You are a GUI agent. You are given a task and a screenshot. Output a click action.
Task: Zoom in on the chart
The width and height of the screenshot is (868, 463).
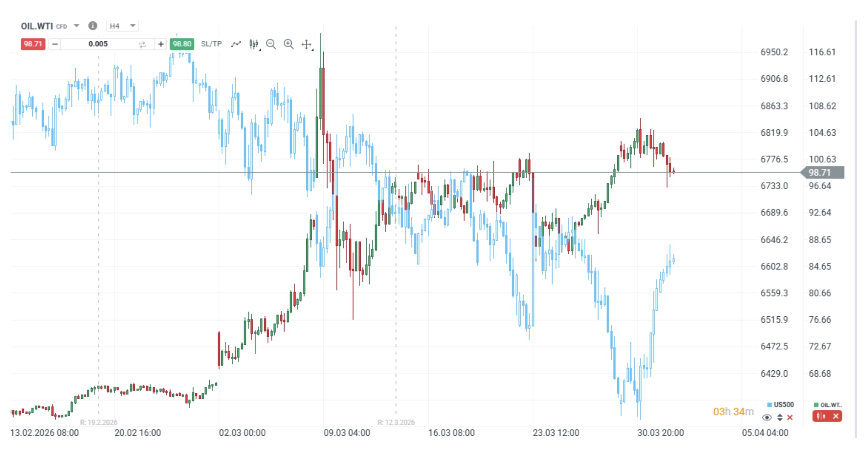(289, 44)
